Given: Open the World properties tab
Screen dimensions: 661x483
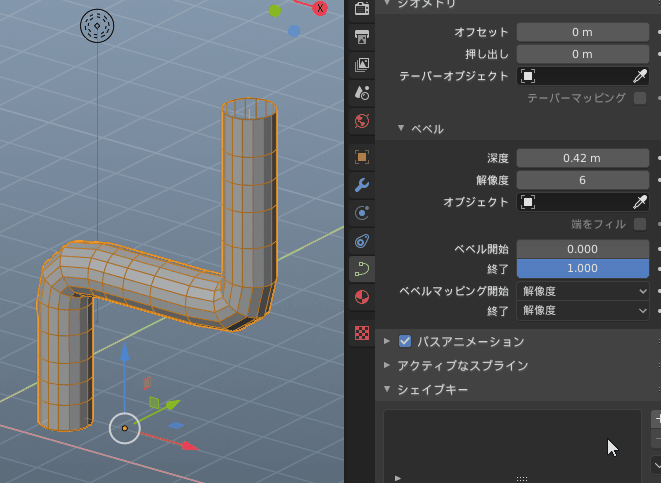Looking at the screenshot, I should click(x=362, y=121).
